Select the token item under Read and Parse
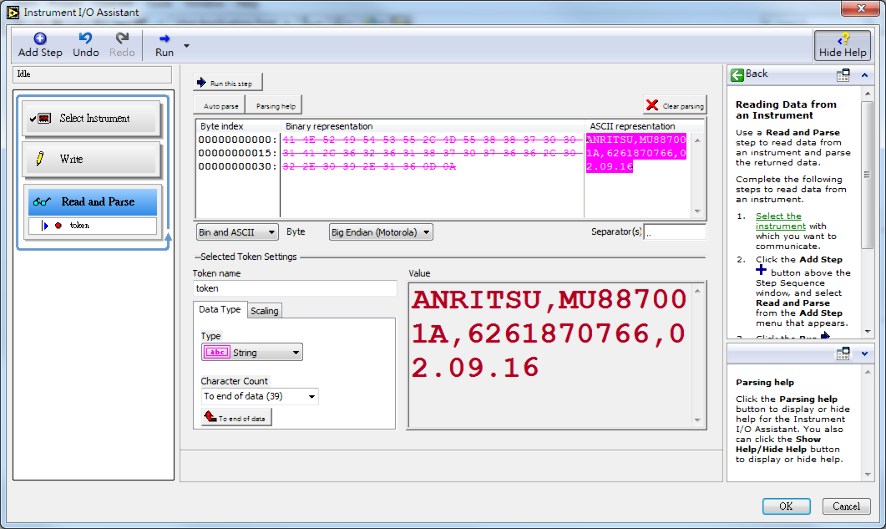 coord(93,226)
